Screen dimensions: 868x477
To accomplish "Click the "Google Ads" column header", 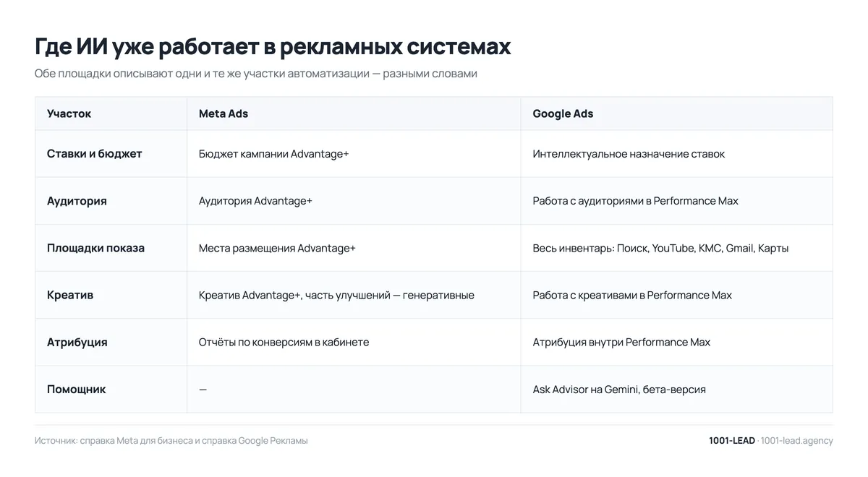I will (x=563, y=113).
